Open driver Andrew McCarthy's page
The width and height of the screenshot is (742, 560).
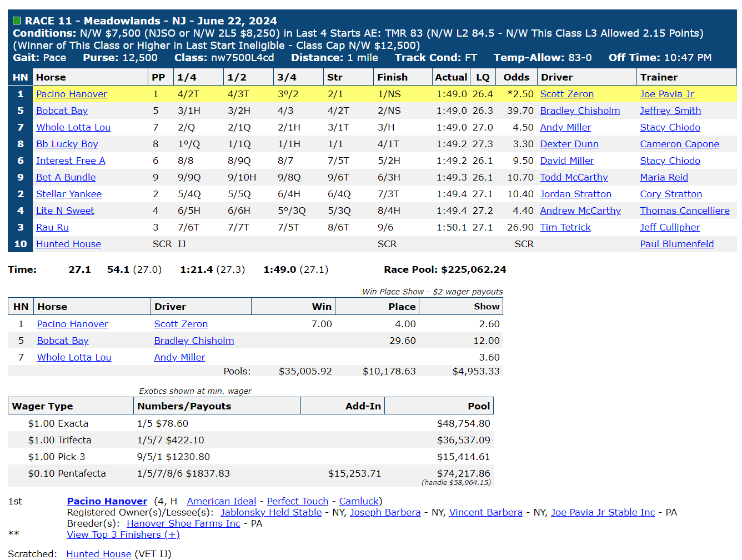[x=580, y=211]
